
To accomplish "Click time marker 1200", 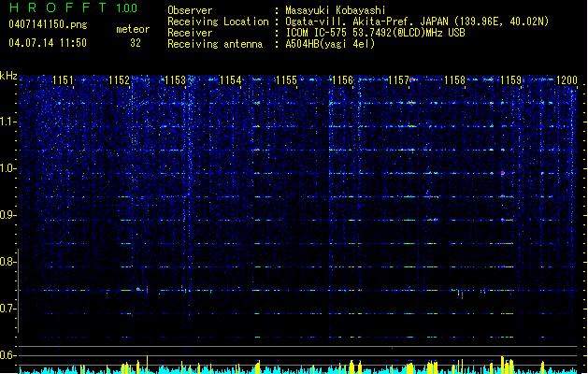I will pyautogui.click(x=566, y=80).
